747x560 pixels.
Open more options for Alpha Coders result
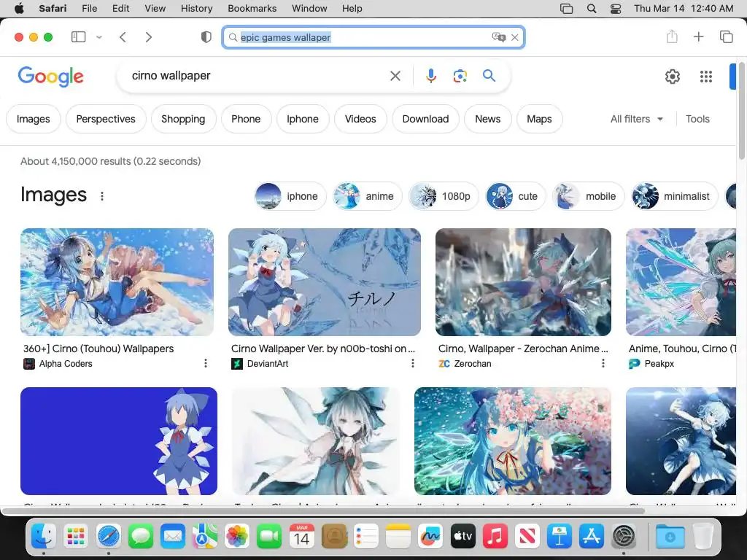pyautogui.click(x=205, y=363)
